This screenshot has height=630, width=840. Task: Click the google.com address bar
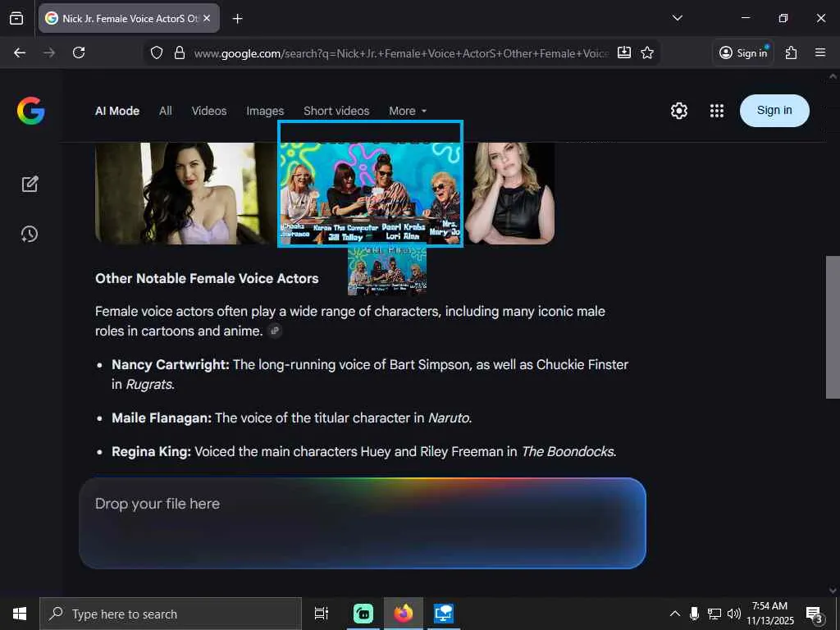[400, 53]
